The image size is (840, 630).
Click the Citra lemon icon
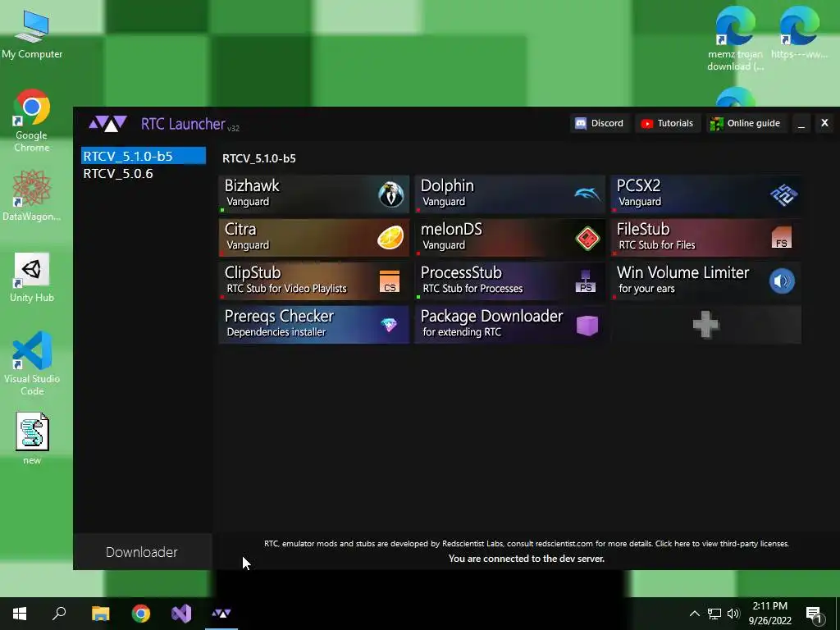[390, 238]
